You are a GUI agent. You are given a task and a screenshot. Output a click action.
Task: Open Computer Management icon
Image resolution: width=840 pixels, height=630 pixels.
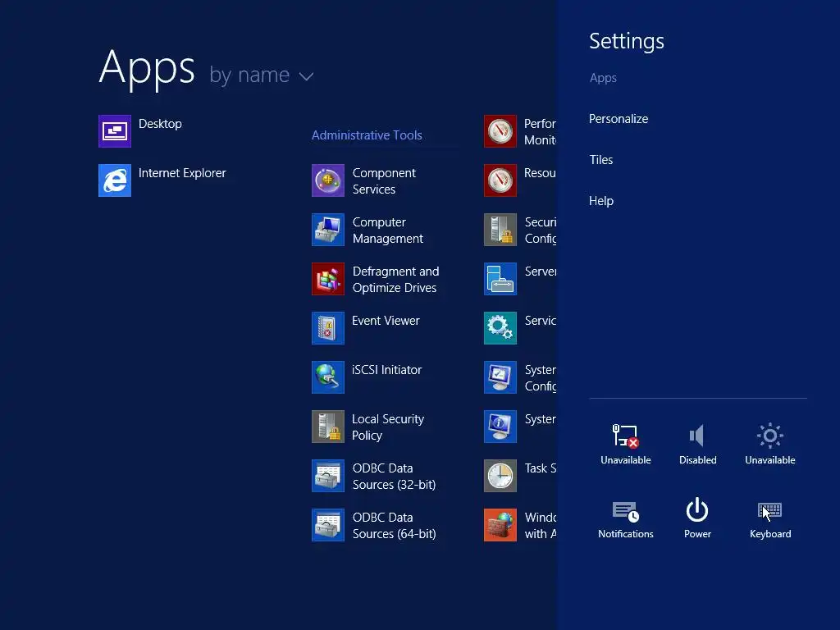[x=328, y=230]
